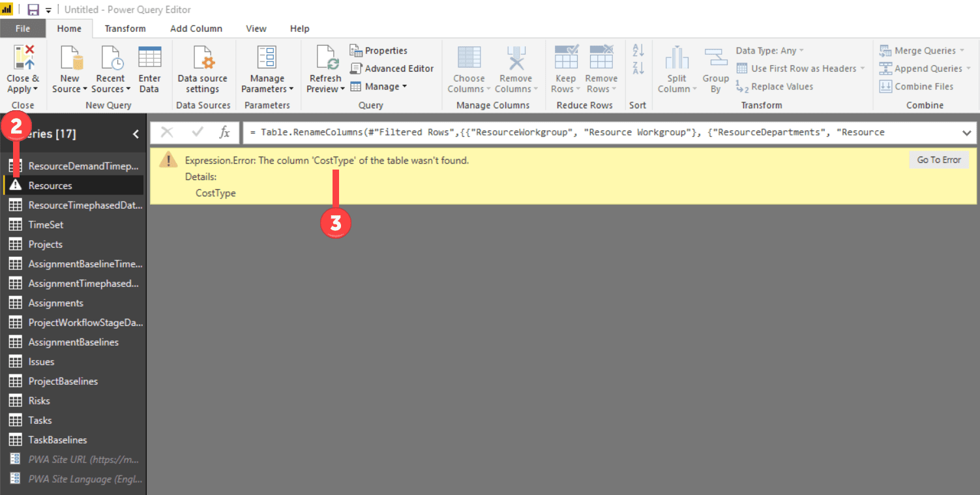This screenshot has height=495, width=980.
Task: Click the Split Column icon
Action: (677, 57)
